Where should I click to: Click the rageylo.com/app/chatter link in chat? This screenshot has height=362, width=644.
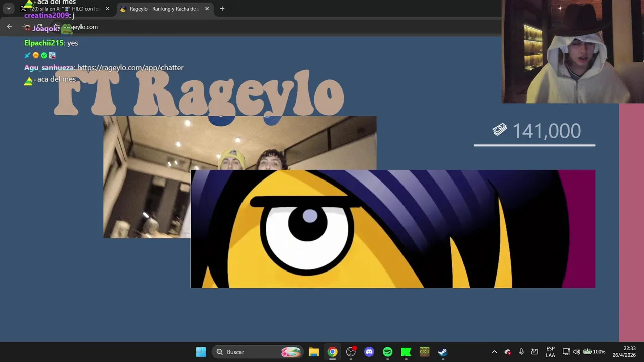pyautogui.click(x=130, y=67)
